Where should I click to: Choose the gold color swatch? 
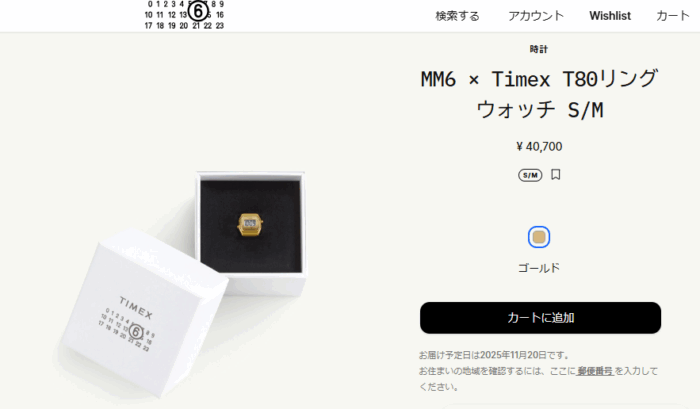pos(539,237)
